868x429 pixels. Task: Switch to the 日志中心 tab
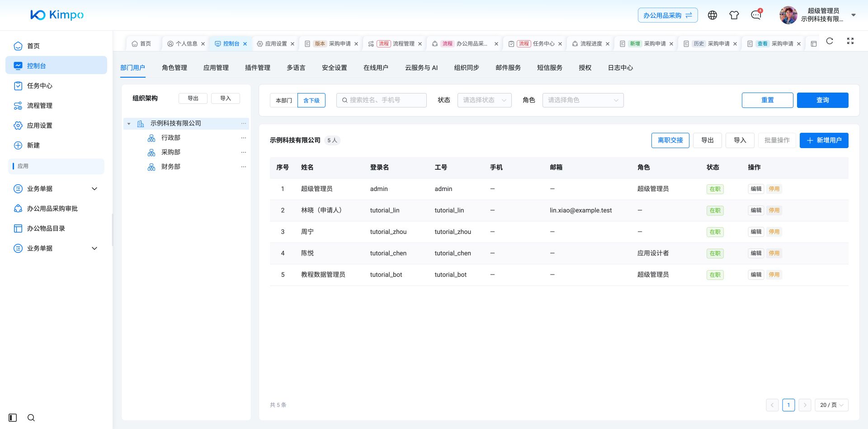[620, 68]
